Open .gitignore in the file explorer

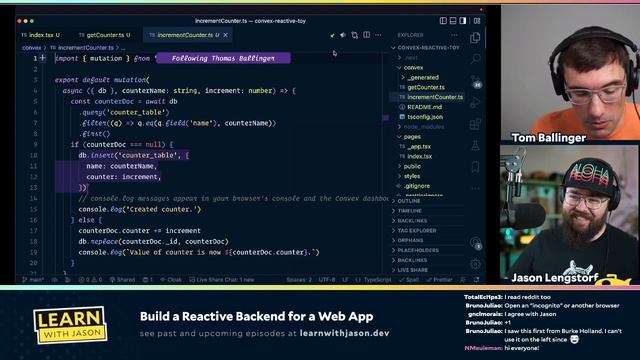(427, 186)
